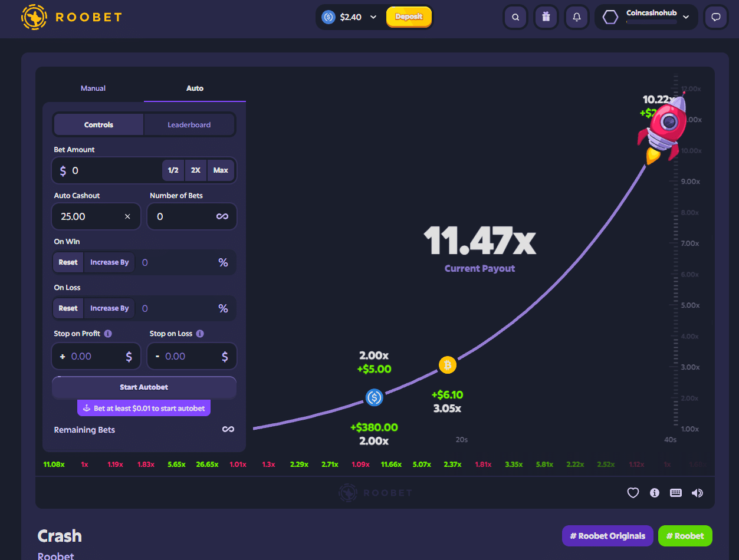Open the gift rewards icon
The height and width of the screenshot is (560, 739).
(546, 17)
